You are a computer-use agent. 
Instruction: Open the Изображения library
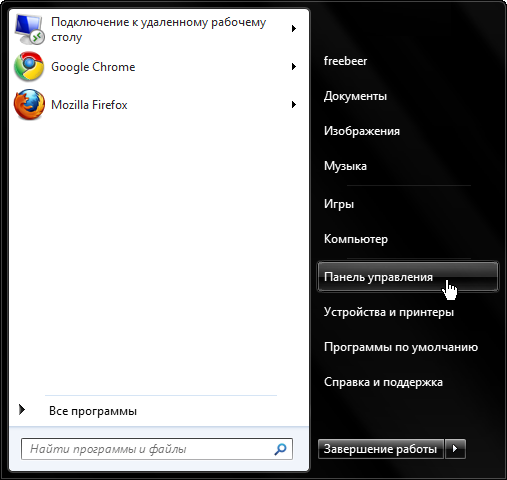(x=362, y=131)
